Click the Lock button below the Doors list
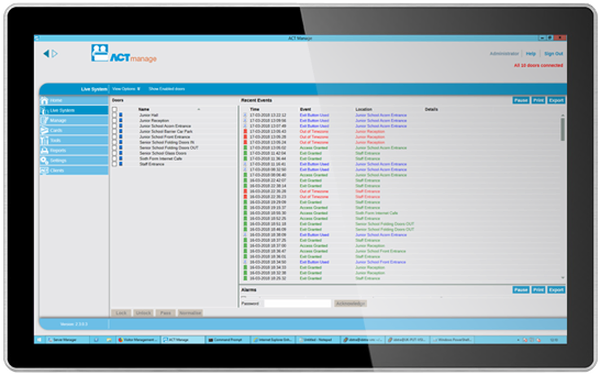This screenshot has height=374, width=600. point(121,313)
